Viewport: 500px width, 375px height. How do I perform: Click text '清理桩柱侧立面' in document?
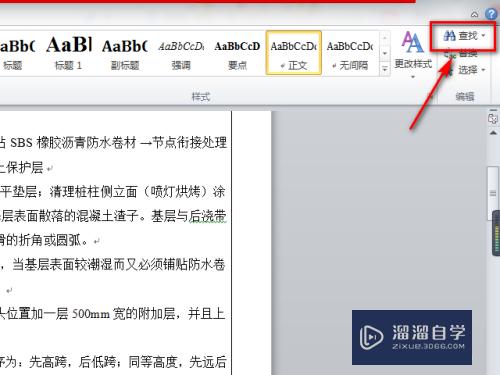point(93,192)
